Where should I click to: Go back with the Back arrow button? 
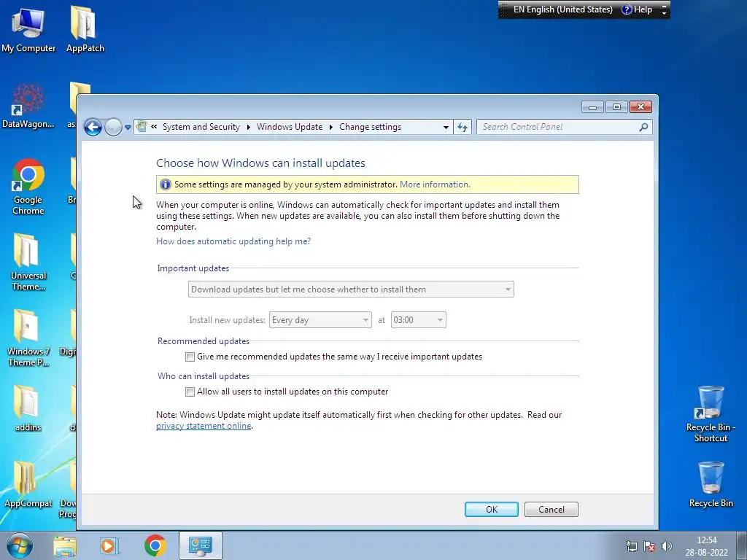(x=93, y=127)
